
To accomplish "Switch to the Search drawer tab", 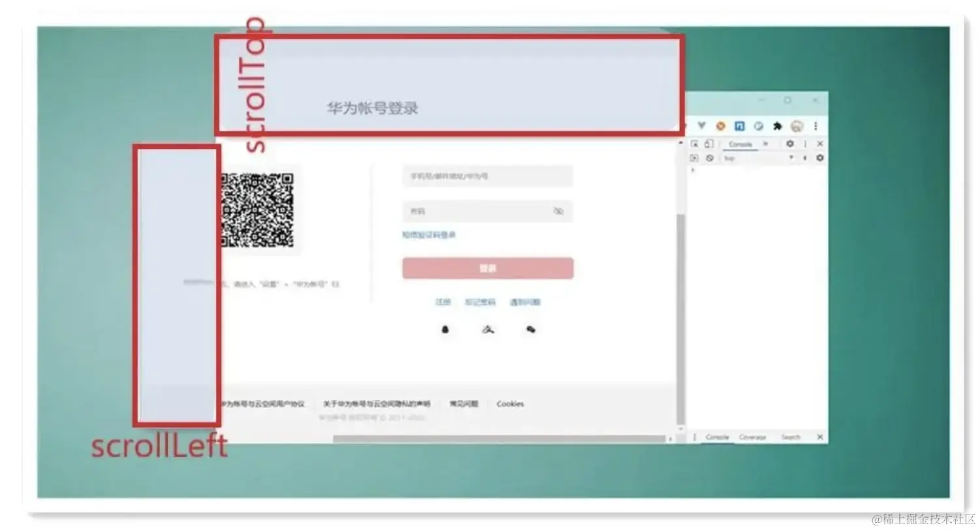I will (790, 437).
